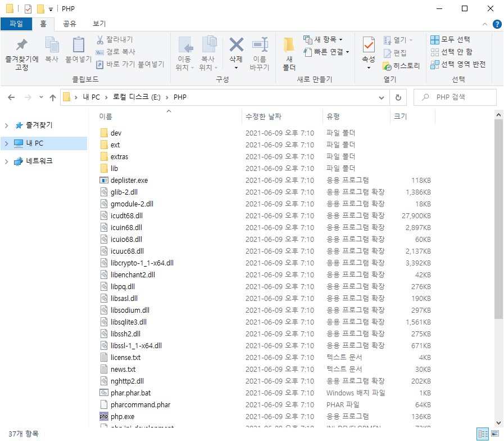Click Select all (모두 선택)

[x=450, y=39]
